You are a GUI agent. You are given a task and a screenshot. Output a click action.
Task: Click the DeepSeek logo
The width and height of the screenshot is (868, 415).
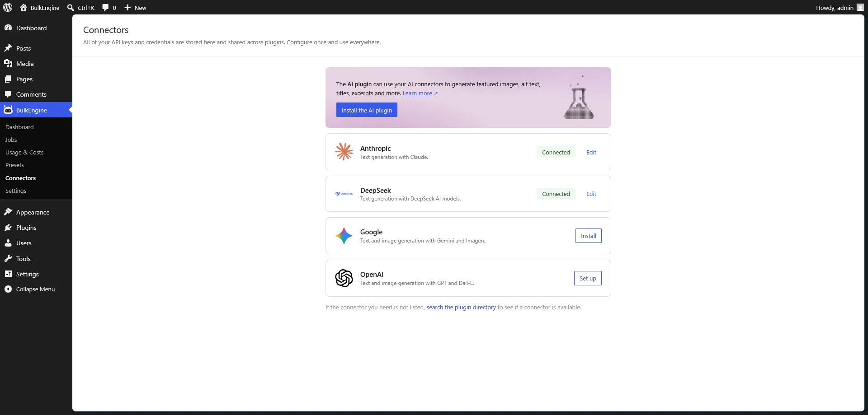[x=344, y=194]
